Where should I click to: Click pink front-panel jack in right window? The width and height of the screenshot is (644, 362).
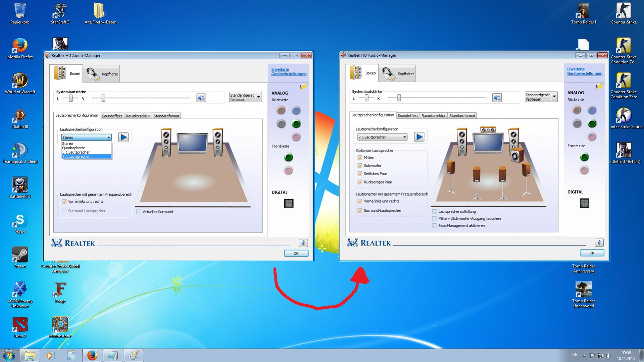pyautogui.click(x=584, y=170)
